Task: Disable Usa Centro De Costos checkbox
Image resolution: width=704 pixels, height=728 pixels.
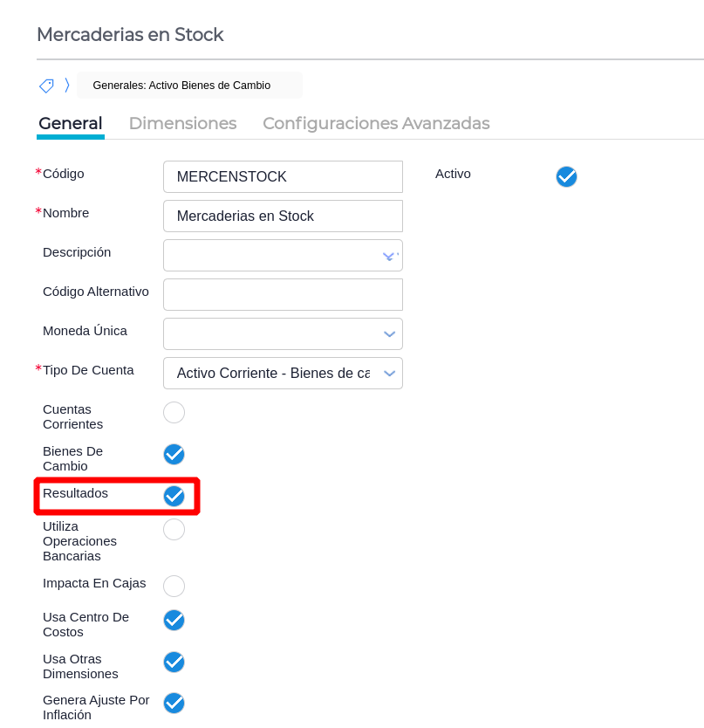Action: (174, 620)
